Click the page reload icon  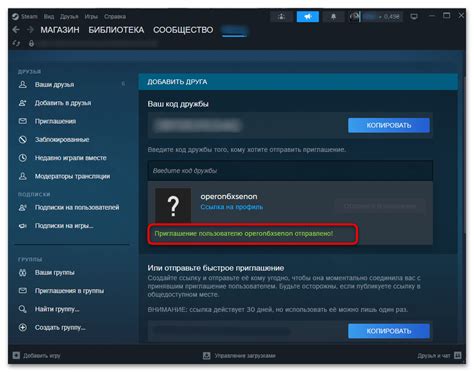click(x=16, y=43)
